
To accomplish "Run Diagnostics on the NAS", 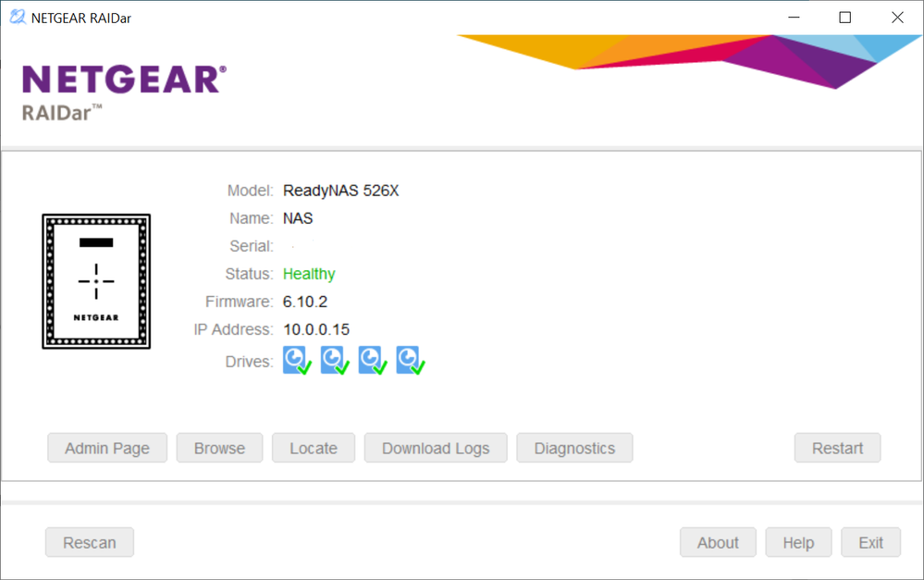I will (574, 448).
